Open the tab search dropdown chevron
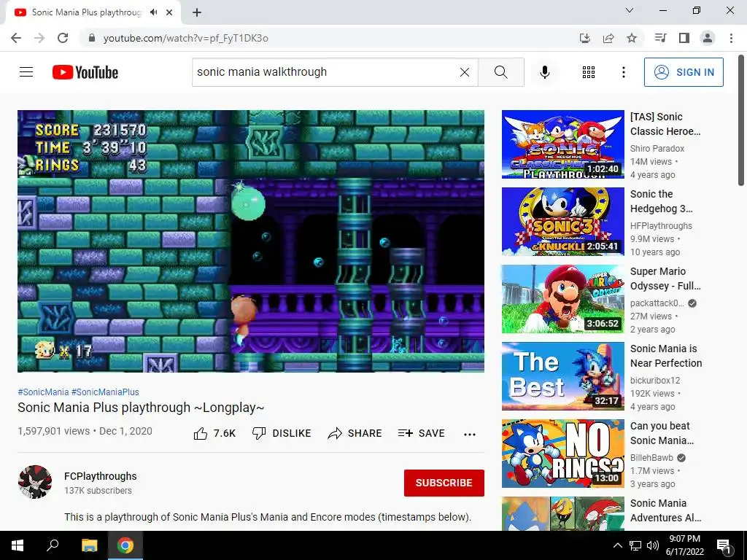 [x=630, y=10]
